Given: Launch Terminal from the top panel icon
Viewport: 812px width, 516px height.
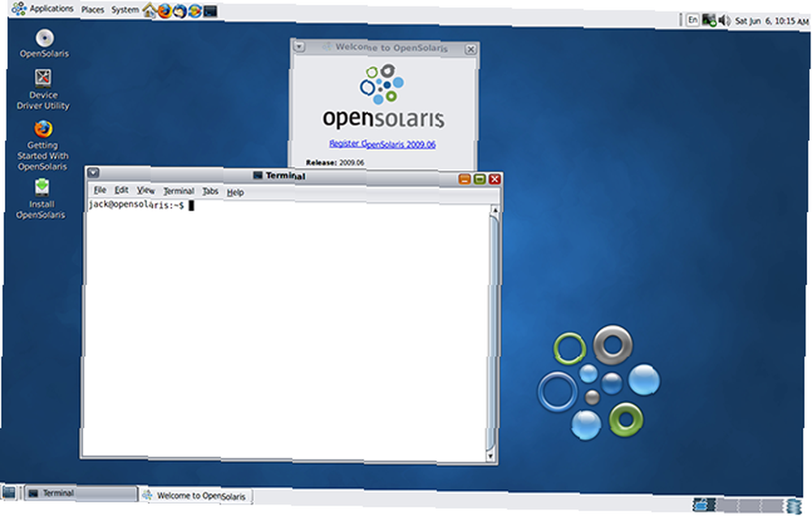Looking at the screenshot, I should click(x=209, y=11).
